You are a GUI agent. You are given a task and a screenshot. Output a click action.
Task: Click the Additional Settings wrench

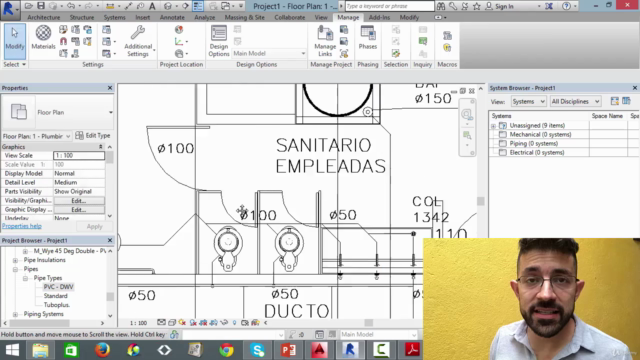(138, 41)
